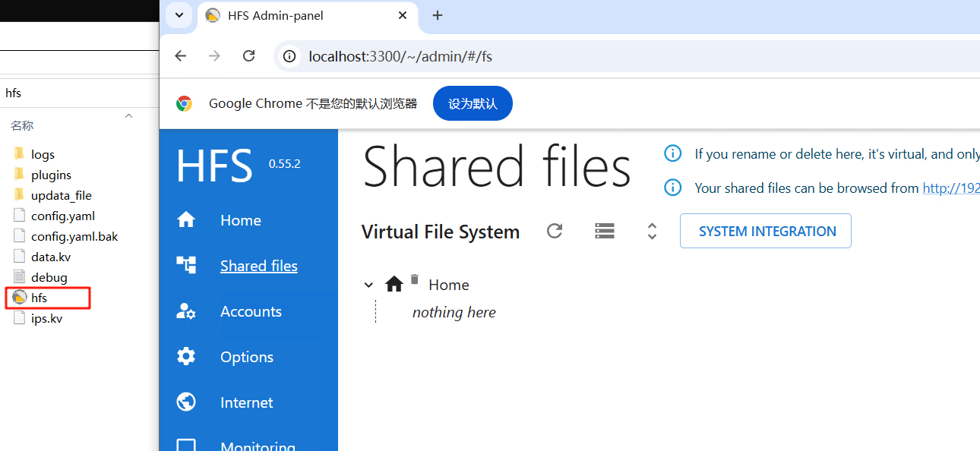Select the updata_file folder in Explorer
The image size is (980, 451).
[x=61, y=195]
